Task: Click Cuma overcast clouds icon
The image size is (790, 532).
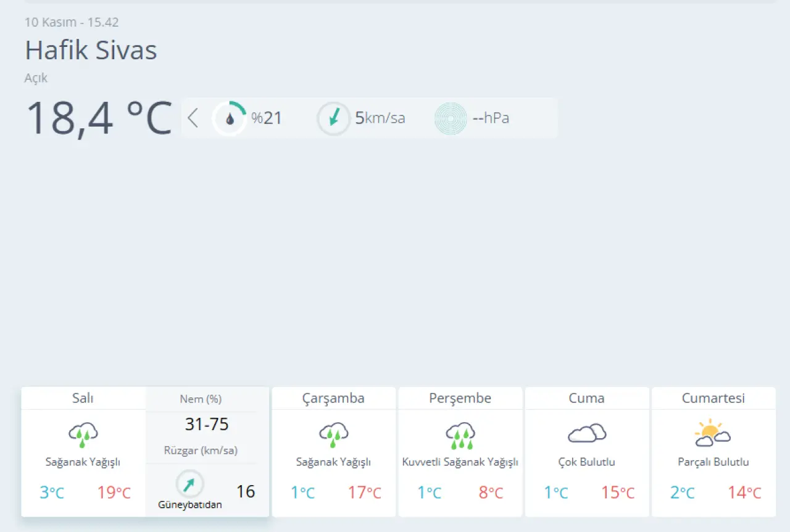Action: point(586,433)
